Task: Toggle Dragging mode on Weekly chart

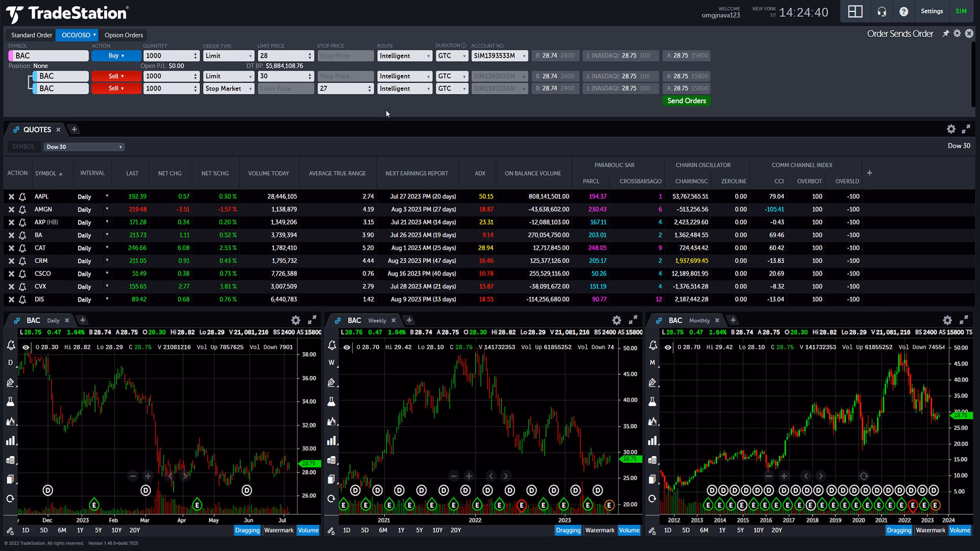Action: tap(568, 530)
